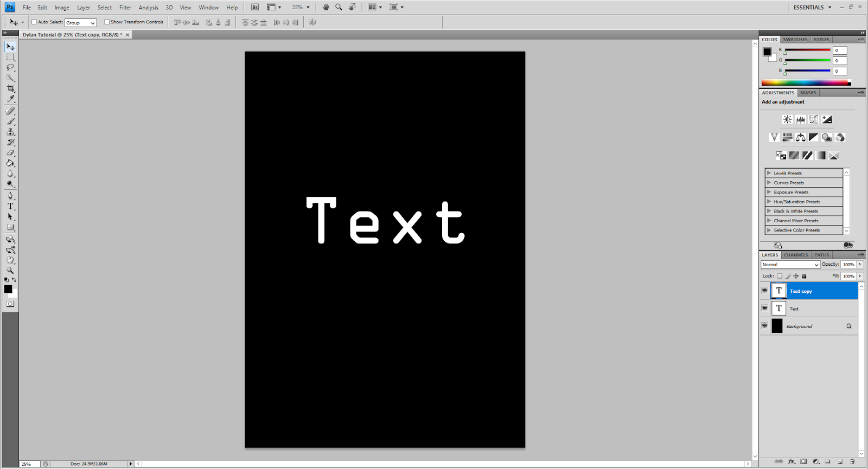Select the Paint Bucket tool

coord(10,163)
